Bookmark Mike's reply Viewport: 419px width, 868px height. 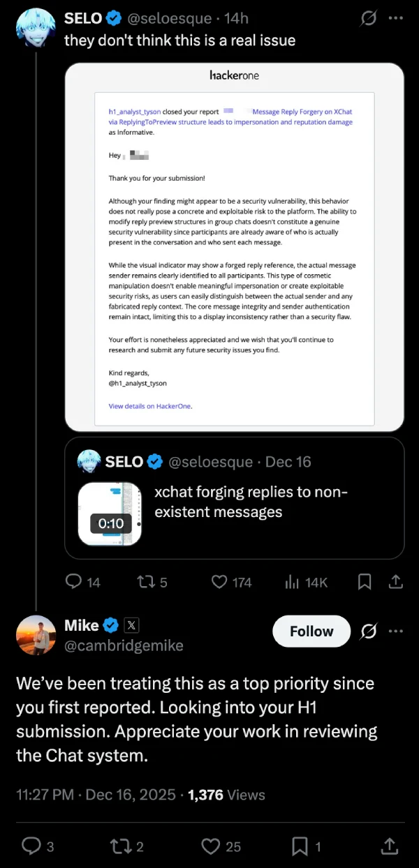(300, 846)
